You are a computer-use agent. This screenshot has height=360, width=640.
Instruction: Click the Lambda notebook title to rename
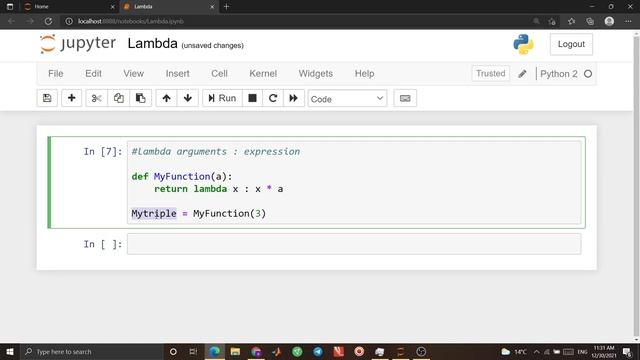[x=152, y=43]
